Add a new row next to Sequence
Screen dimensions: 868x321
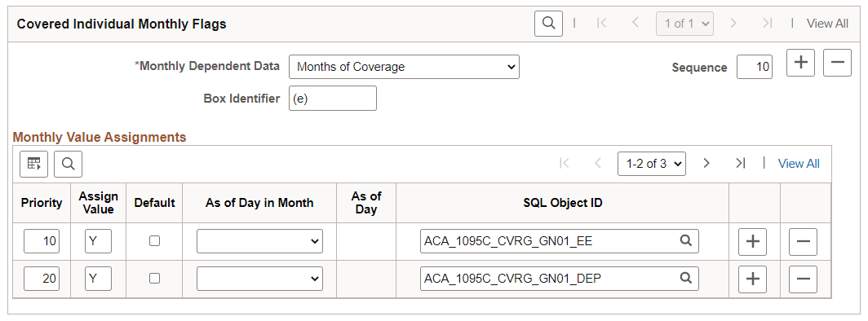(800, 63)
